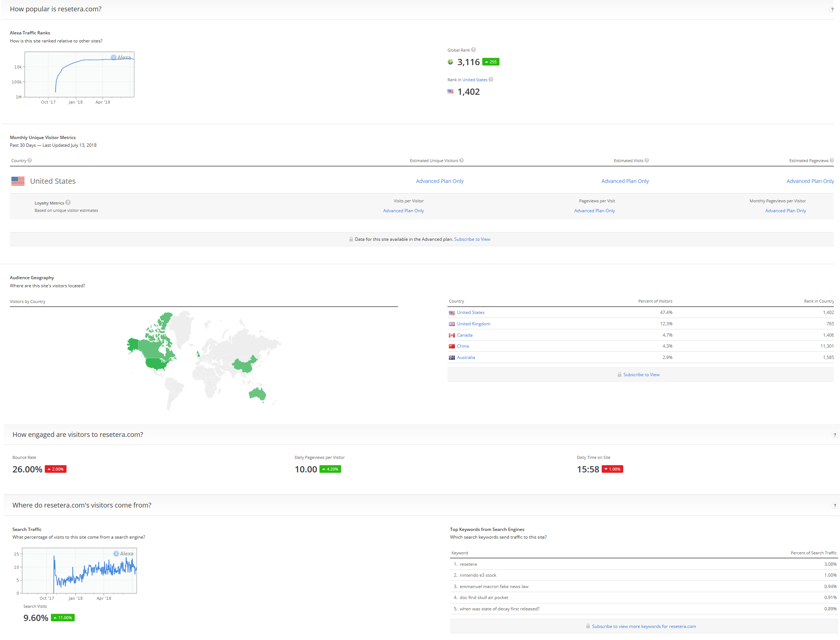
Task: Click the help icon beside Rank in United States
Action: [x=491, y=80]
